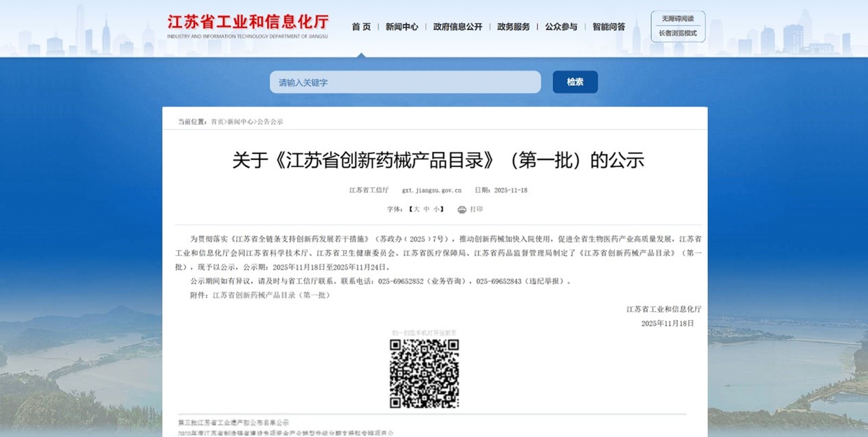This screenshot has height=437, width=868.
Task: Enable 无障碍阅读 accessibility mode
Action: [678, 18]
